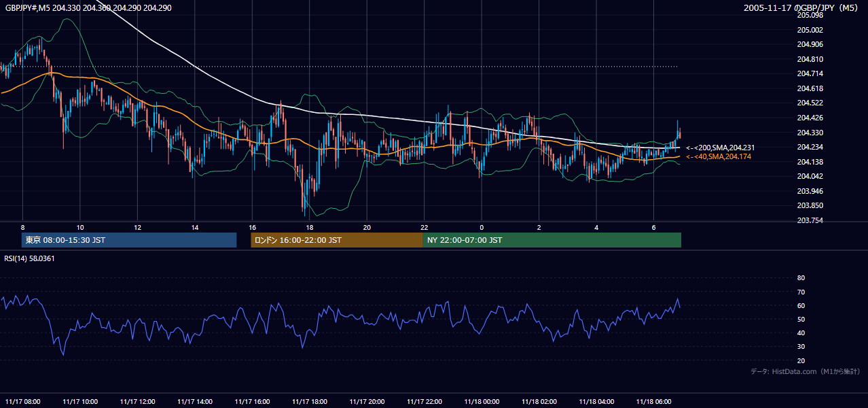Click the 11/17 08:00 time axis label
This screenshot has width=868, height=408.
click(x=22, y=402)
